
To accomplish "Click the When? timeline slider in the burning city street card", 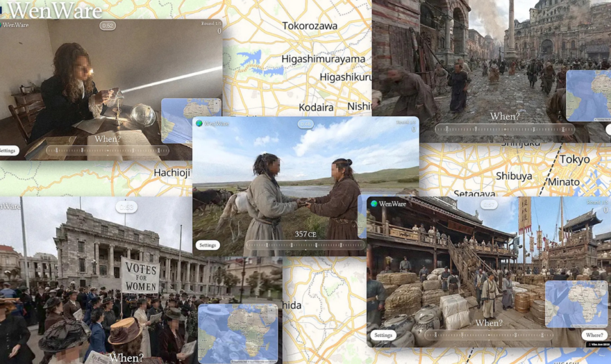I will tap(504, 129).
